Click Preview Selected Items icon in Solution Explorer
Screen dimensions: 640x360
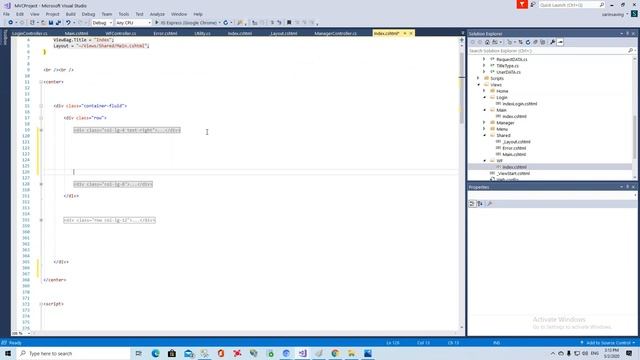pos(560,42)
